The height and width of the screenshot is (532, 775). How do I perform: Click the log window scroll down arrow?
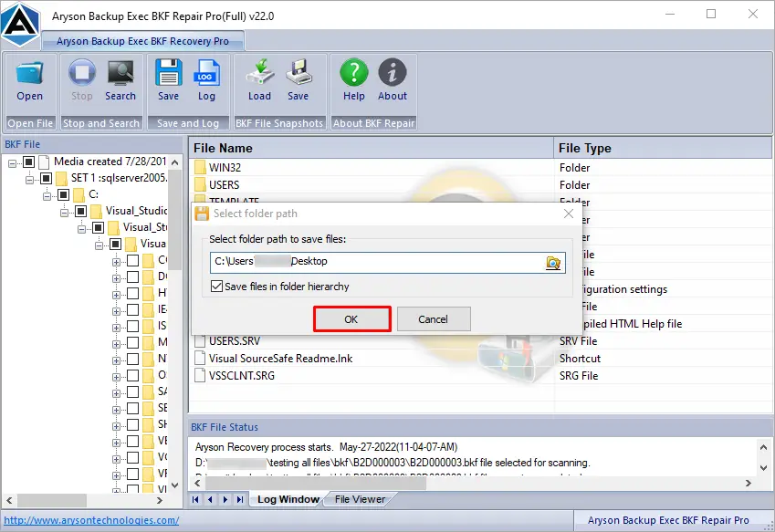(764, 468)
